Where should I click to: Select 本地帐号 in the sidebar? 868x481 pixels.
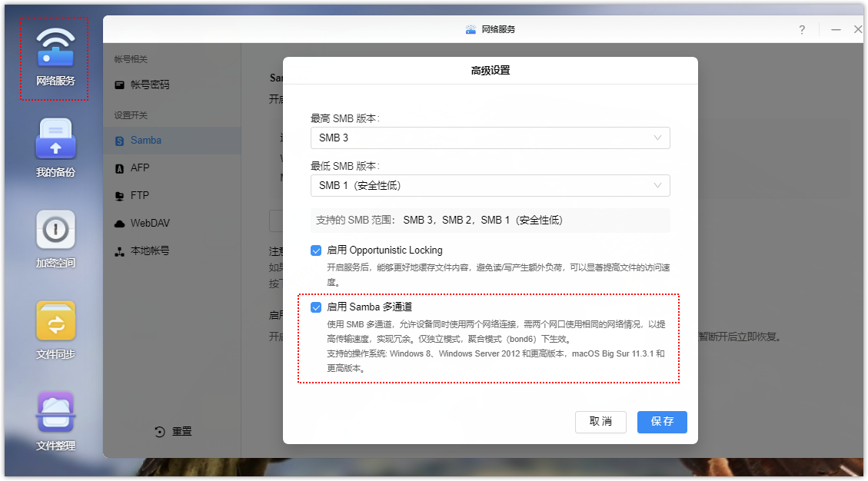point(149,251)
